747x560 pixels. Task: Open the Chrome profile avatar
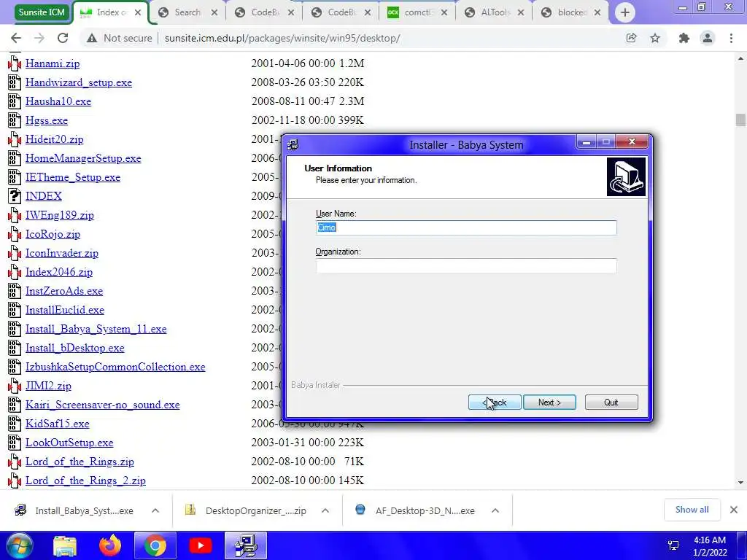[708, 38]
